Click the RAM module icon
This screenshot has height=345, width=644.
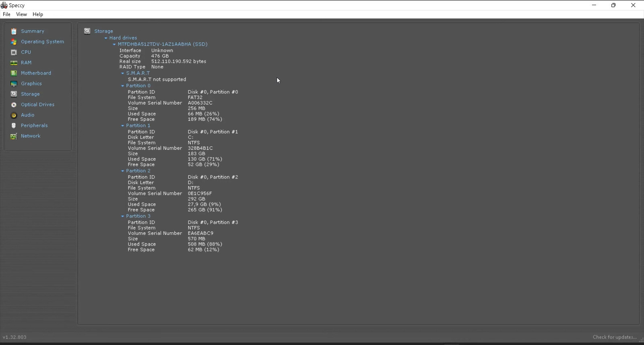pyautogui.click(x=14, y=63)
